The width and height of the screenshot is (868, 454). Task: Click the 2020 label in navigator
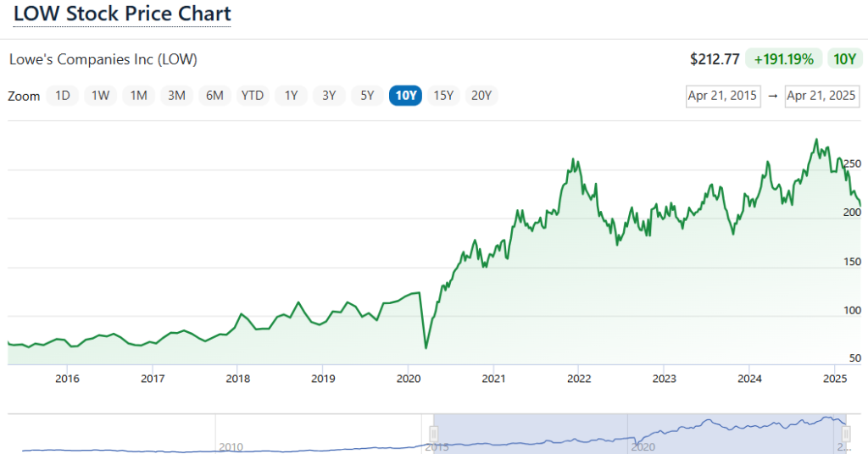click(643, 447)
